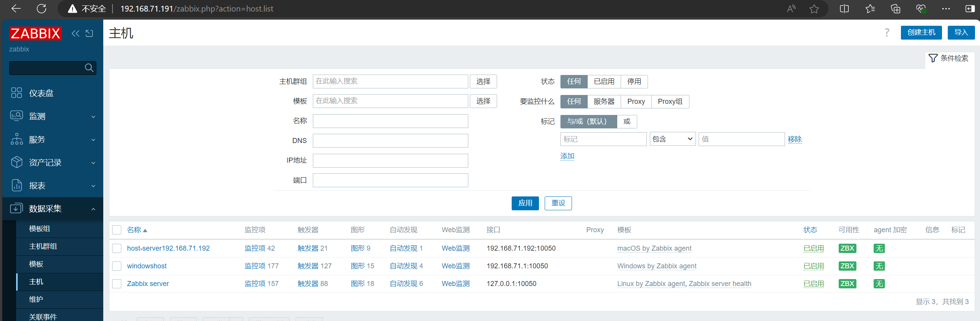Viewport: 980px width, 321px height.
Task: Click the 导入 import button
Action: (x=961, y=32)
